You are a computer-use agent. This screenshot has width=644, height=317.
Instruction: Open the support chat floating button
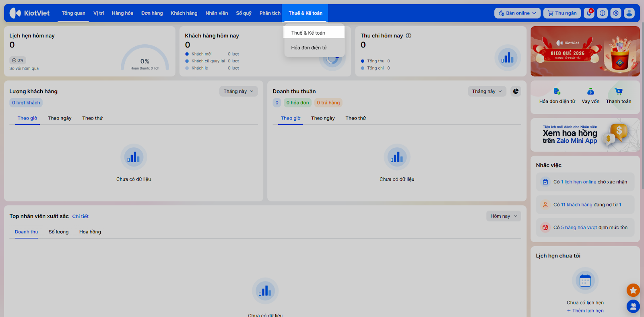click(633, 307)
